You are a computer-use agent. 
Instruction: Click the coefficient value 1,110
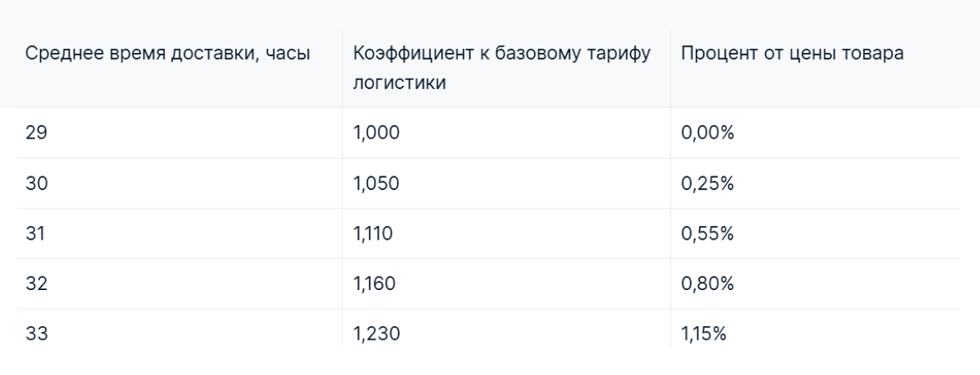tap(372, 234)
